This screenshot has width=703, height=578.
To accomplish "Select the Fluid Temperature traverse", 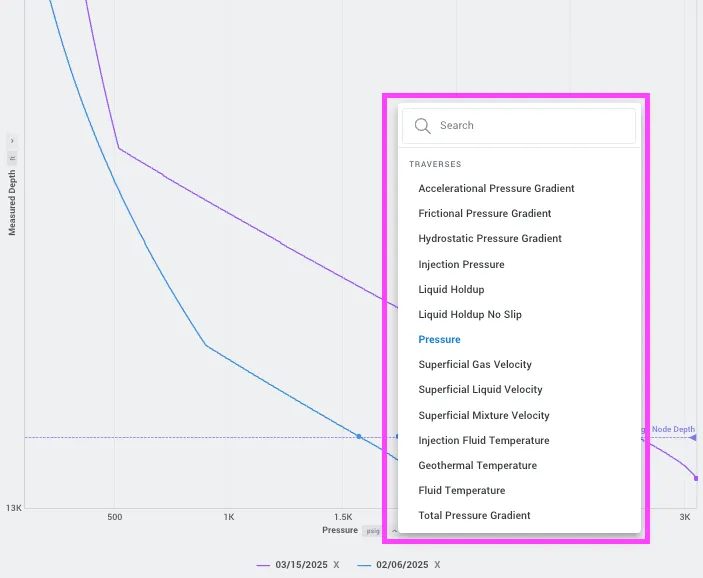I will click(462, 491).
